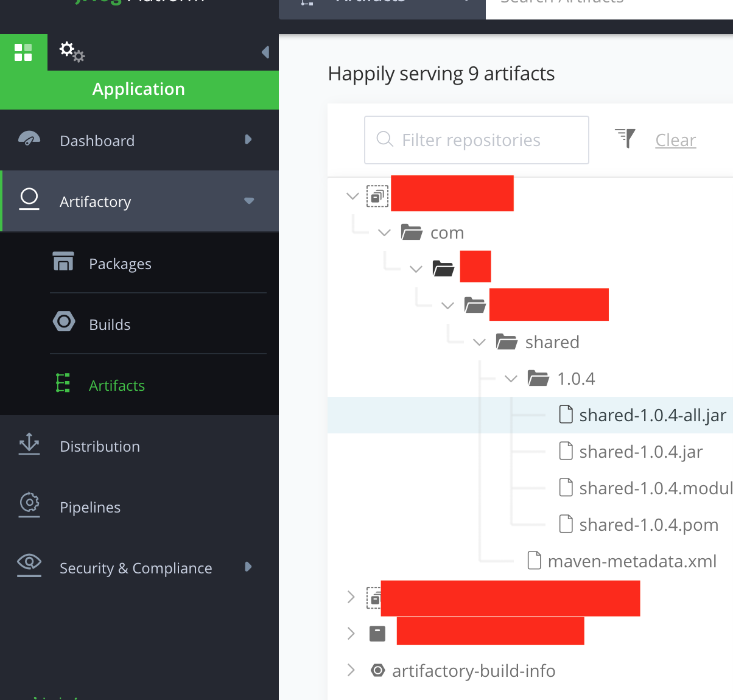Select Artifacts in the sidebar
Viewport: 733px width, 700px height.
(139, 385)
